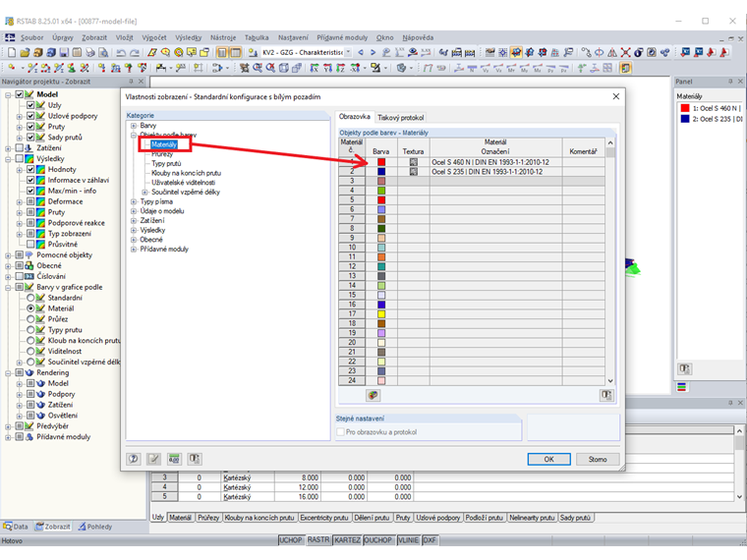Switch to the Průřezy table tab
The image size is (747, 560).
[208, 518]
